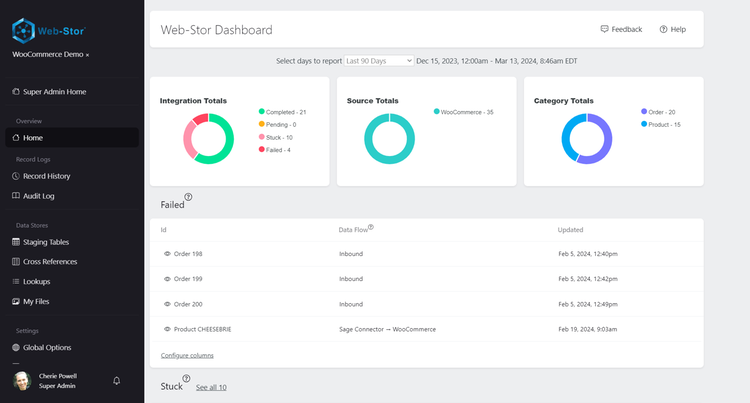The image size is (750, 403).
Task: Click the Completed green legend dot
Action: click(262, 112)
